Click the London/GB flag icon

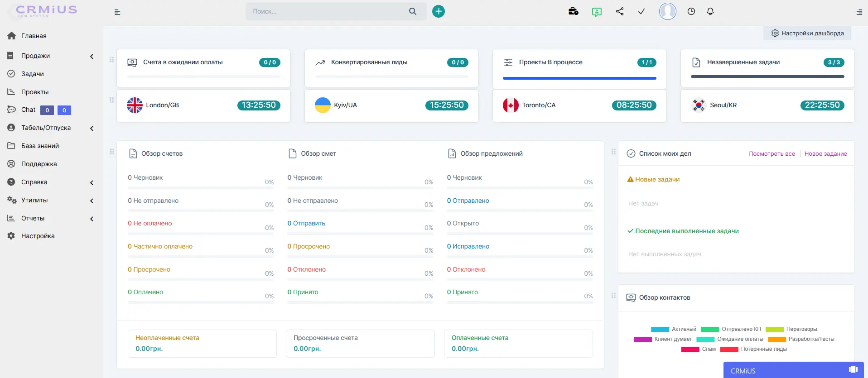pos(135,105)
